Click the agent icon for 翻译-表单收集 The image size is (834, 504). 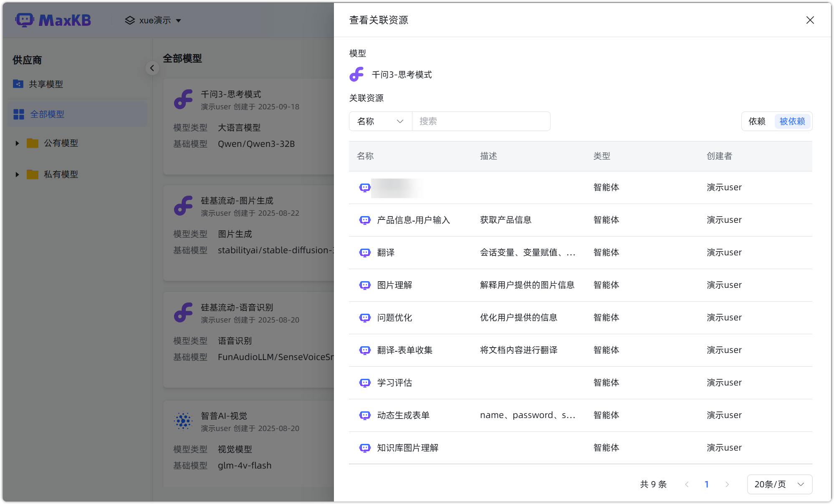[365, 350]
